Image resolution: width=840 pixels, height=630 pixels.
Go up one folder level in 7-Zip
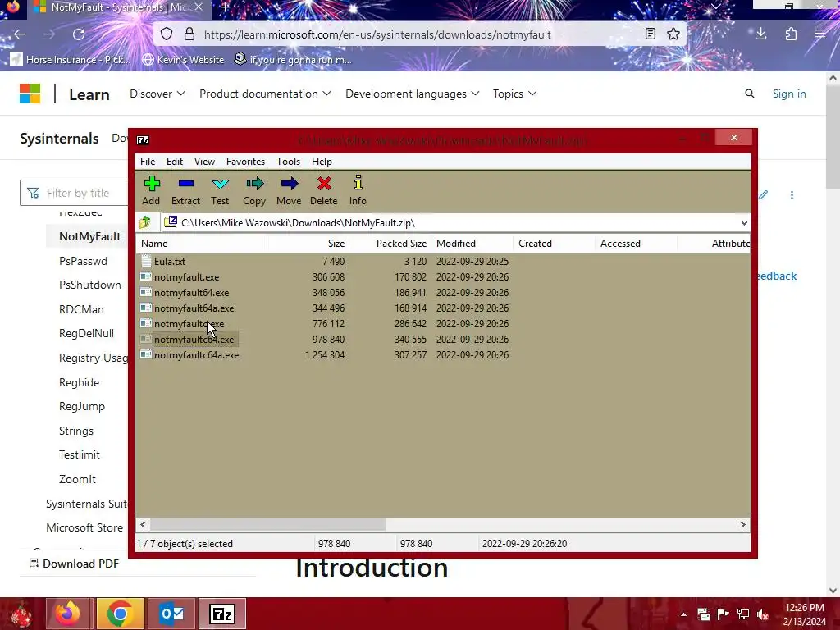click(x=145, y=222)
